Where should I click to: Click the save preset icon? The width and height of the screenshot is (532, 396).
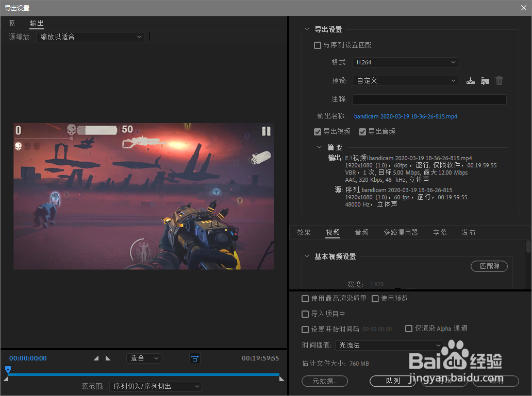[x=471, y=81]
